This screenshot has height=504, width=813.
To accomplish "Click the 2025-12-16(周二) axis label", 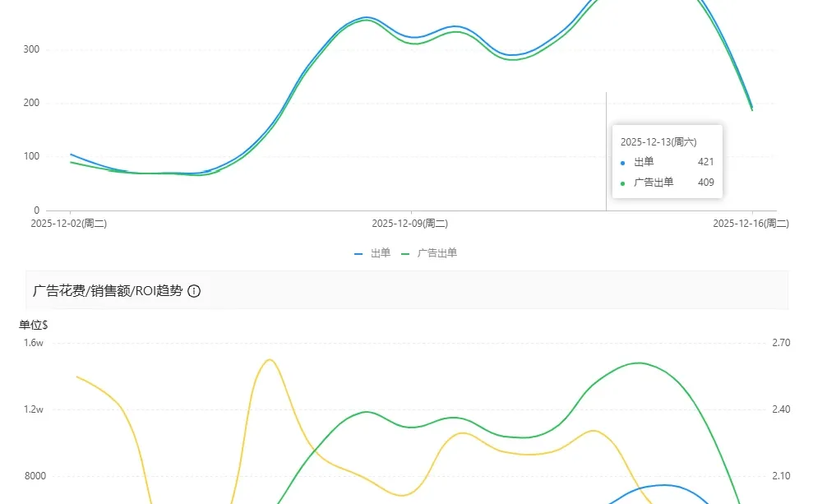I will (751, 224).
